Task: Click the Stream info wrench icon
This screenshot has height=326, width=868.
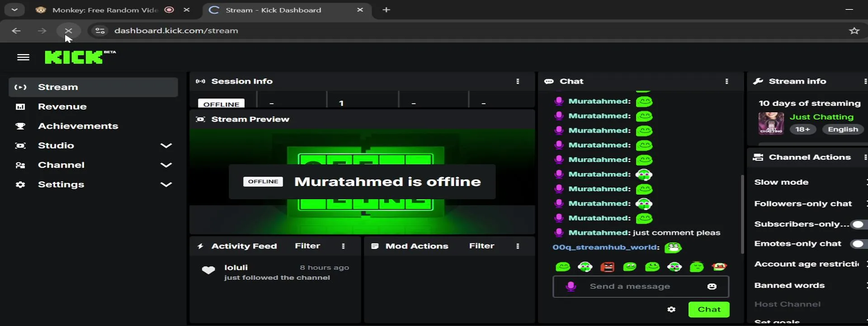Action: pos(758,81)
